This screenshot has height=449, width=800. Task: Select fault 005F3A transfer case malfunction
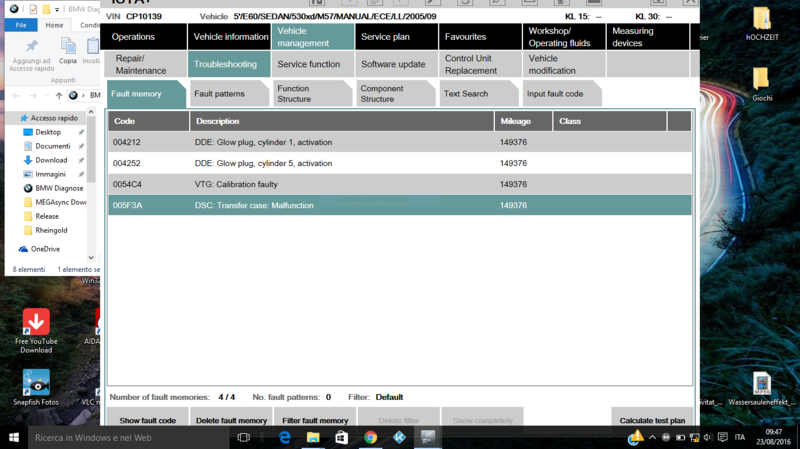pos(399,205)
